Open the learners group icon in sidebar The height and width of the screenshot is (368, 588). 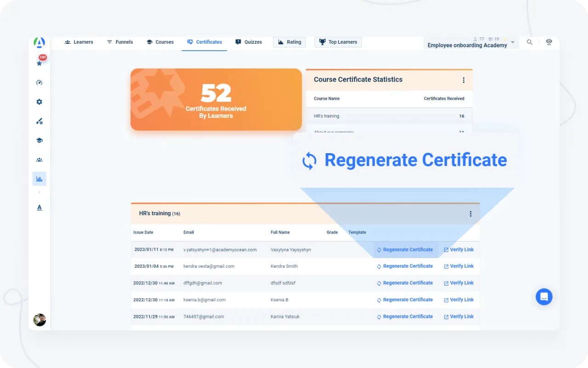point(40,160)
